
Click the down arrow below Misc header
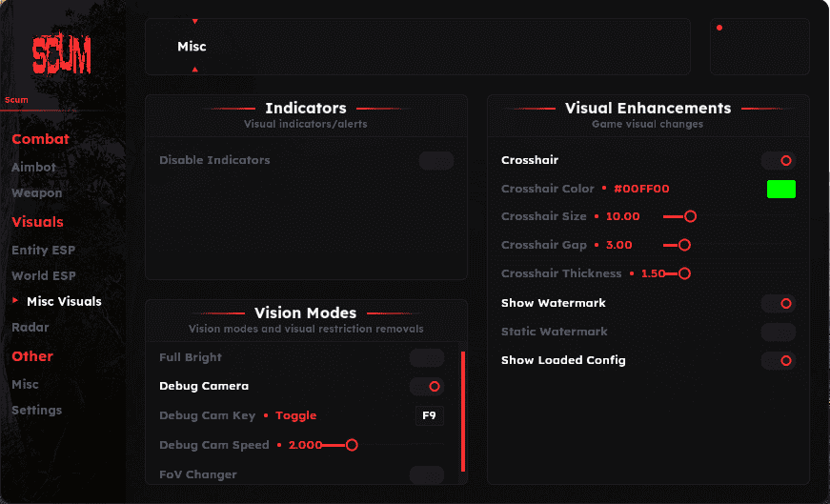195,70
